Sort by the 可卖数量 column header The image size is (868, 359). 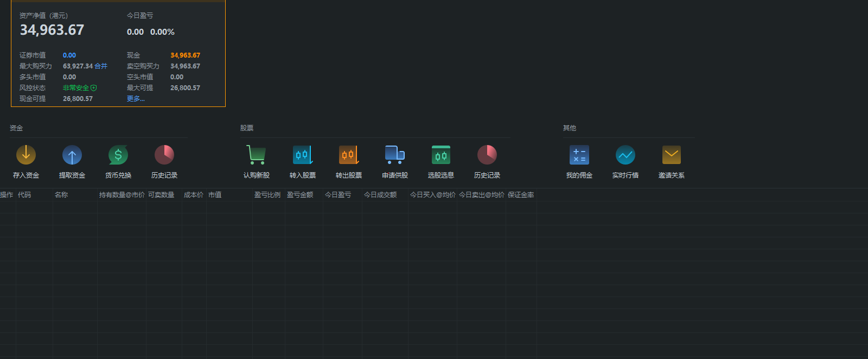click(161, 195)
